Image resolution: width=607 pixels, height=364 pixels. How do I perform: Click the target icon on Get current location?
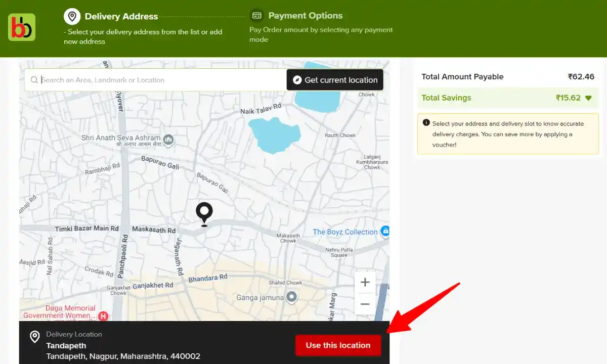(297, 80)
